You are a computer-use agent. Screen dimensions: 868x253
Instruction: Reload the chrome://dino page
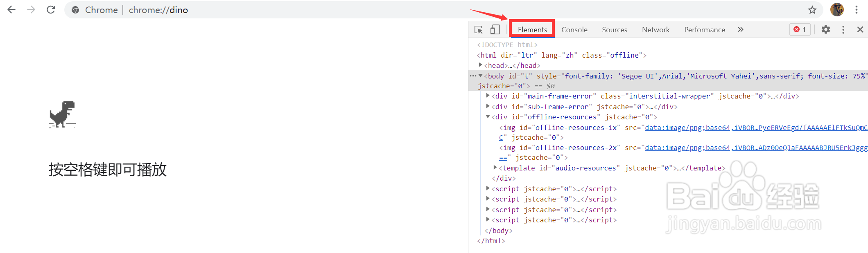click(x=51, y=10)
